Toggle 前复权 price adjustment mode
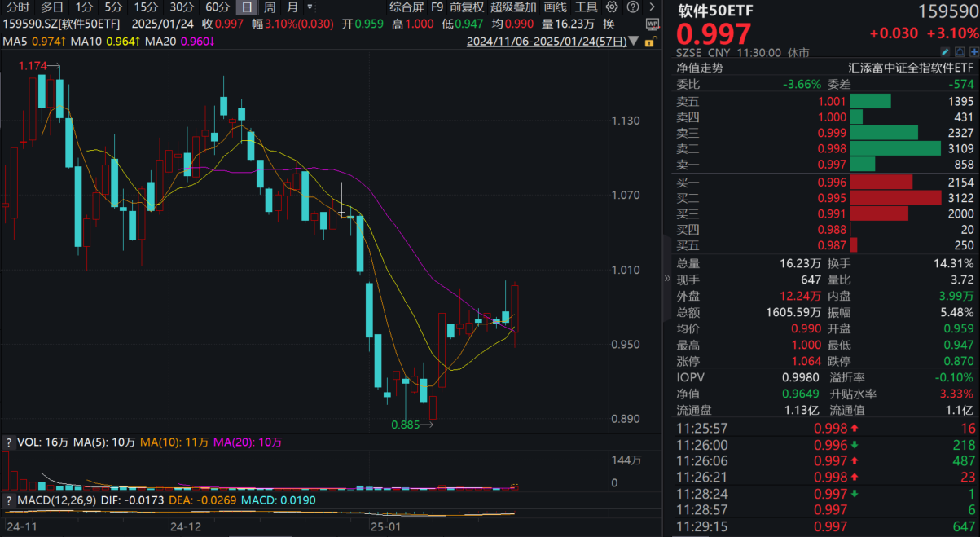Viewport: 980px width, 537px height. 467,7
